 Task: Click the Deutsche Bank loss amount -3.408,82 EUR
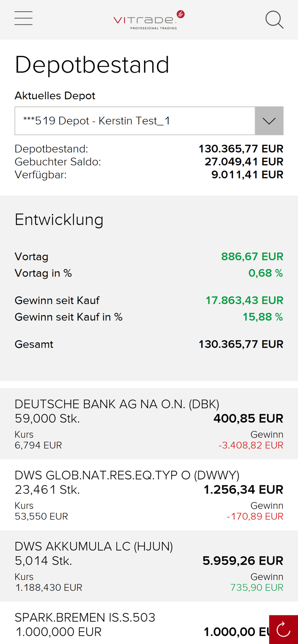pos(251,446)
